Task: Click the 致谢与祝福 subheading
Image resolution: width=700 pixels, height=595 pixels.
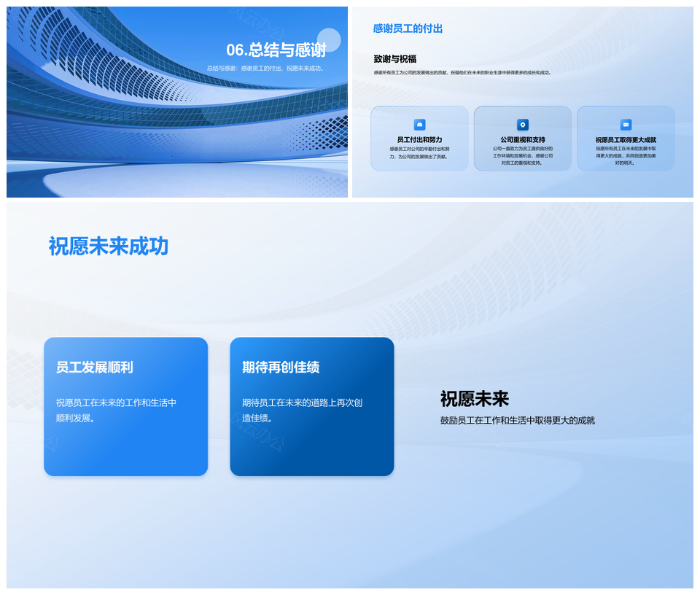Action: click(394, 59)
